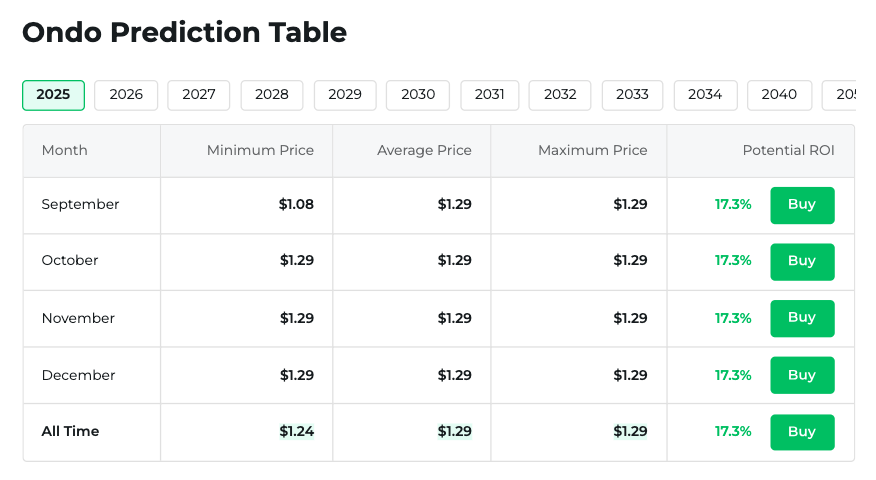Viewport: 876px width, 480px height.
Task: Click Buy for October
Action: pos(802,261)
